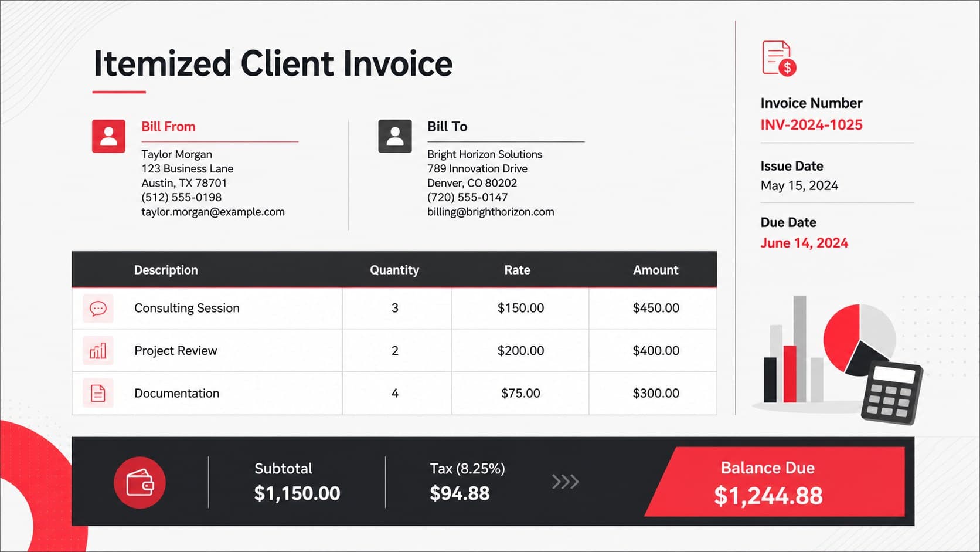Click the balance amount $1,244.88

[x=768, y=496]
